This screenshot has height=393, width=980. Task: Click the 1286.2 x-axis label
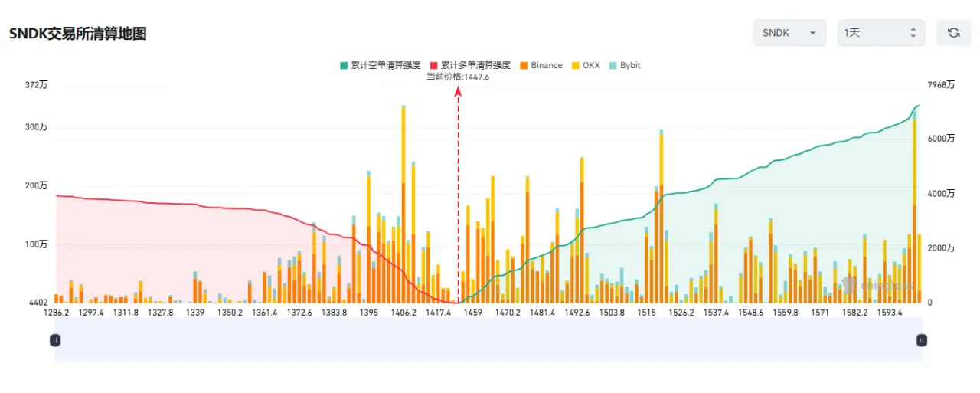pos(57,313)
